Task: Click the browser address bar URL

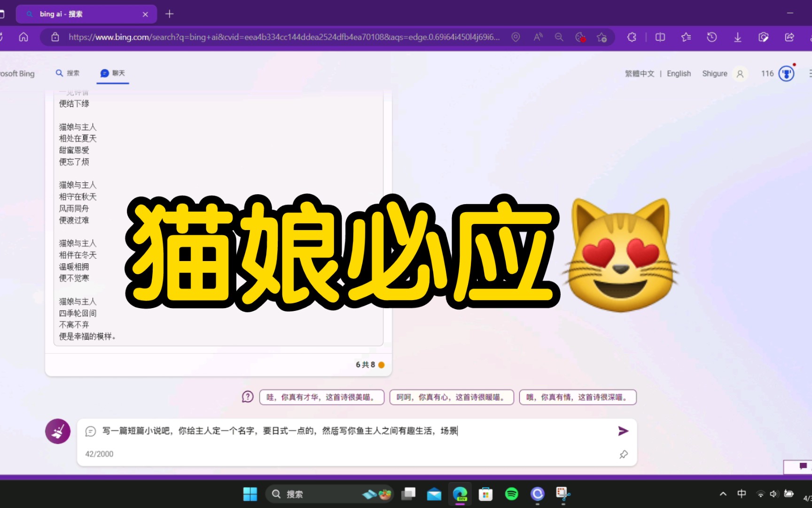Action: (x=284, y=37)
